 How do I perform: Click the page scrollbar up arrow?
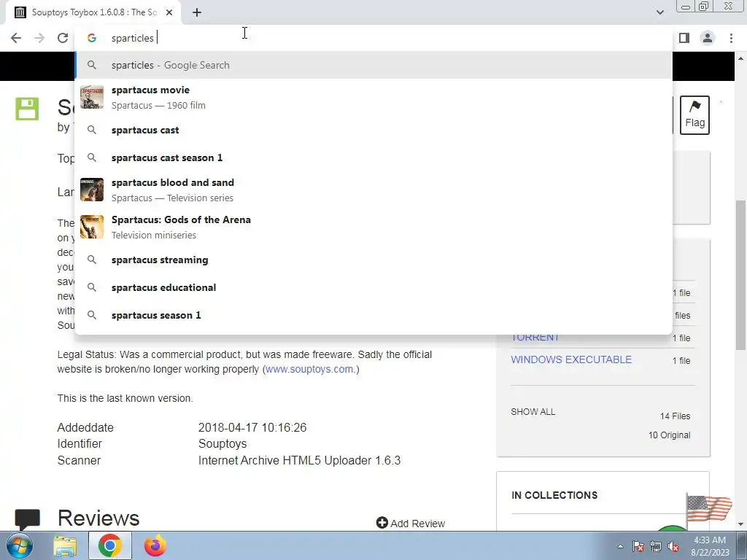pos(741,58)
